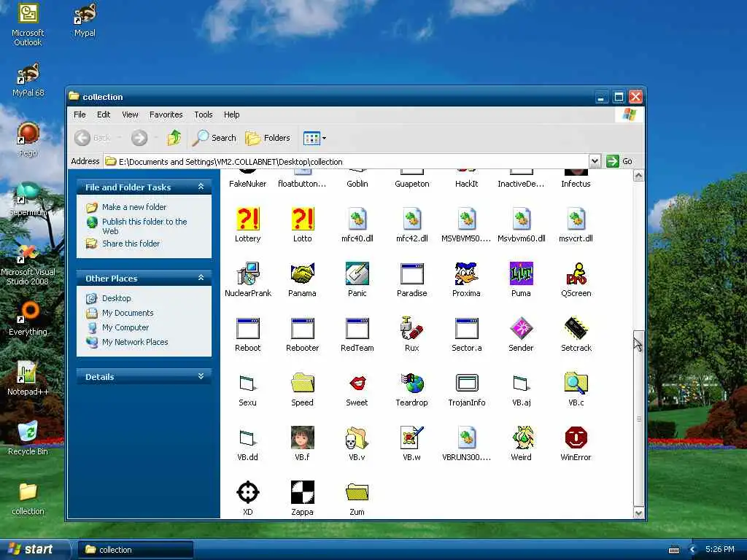Click the scrollbar down arrow
The height and width of the screenshot is (560, 747).
[638, 513]
